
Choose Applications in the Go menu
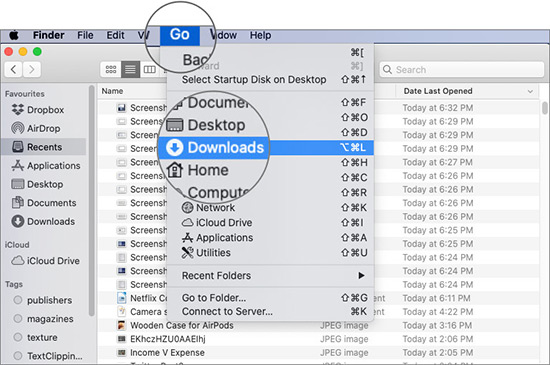(x=270, y=238)
